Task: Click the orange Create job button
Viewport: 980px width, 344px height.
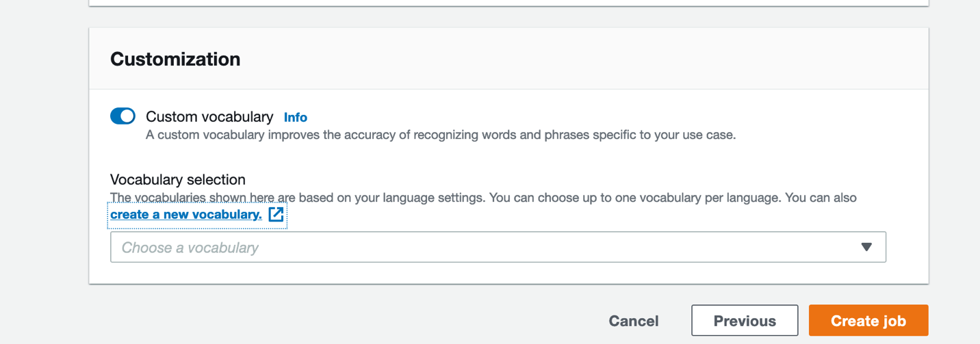Action: click(868, 321)
